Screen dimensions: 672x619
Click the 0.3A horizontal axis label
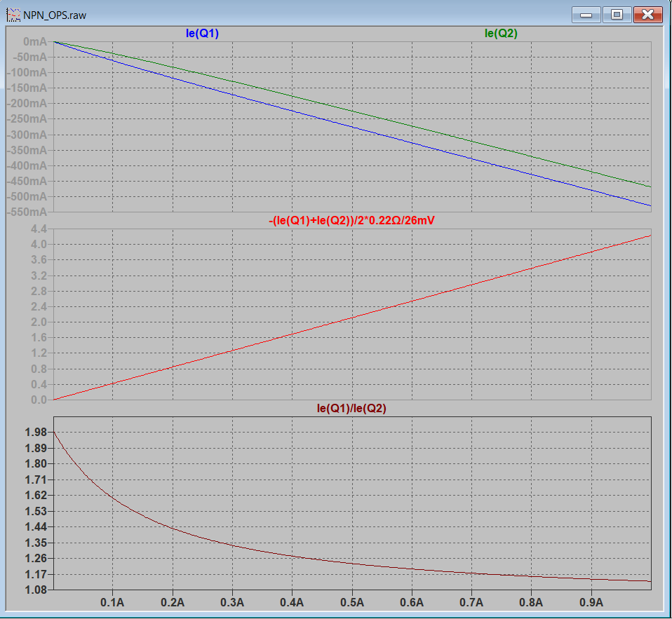tap(232, 602)
